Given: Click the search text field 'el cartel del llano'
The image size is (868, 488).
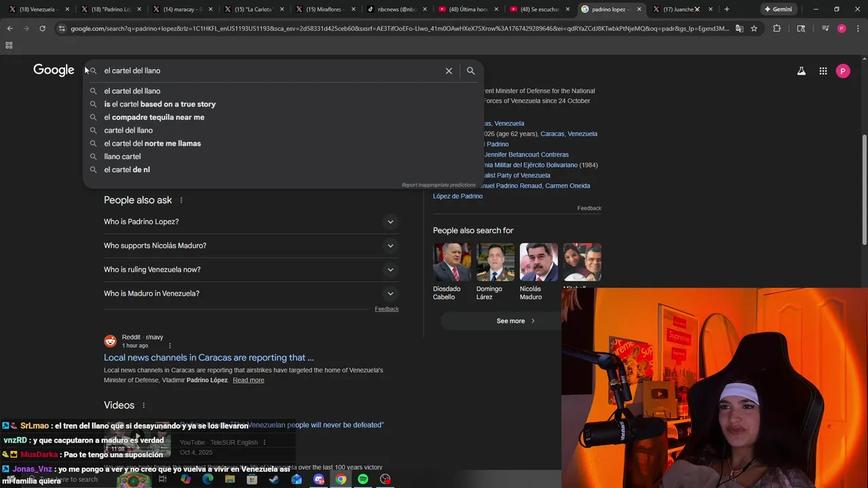Looking at the screenshot, I should click(x=271, y=70).
